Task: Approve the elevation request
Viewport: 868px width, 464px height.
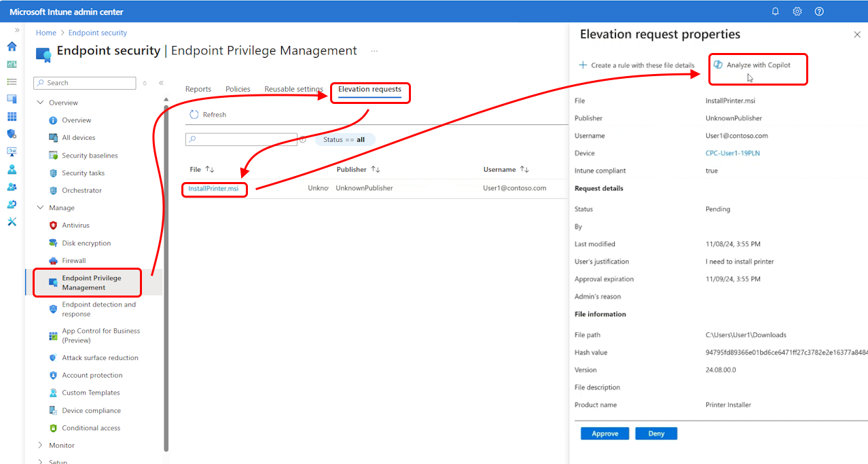Action: (605, 433)
